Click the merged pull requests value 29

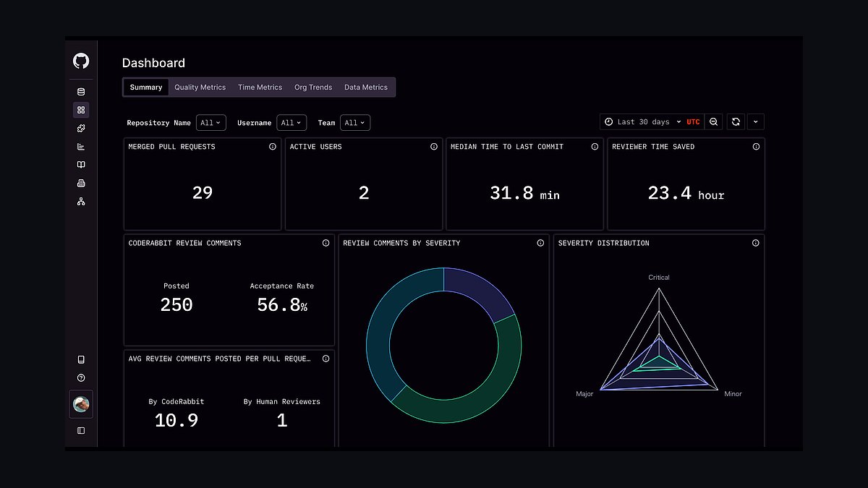(203, 193)
